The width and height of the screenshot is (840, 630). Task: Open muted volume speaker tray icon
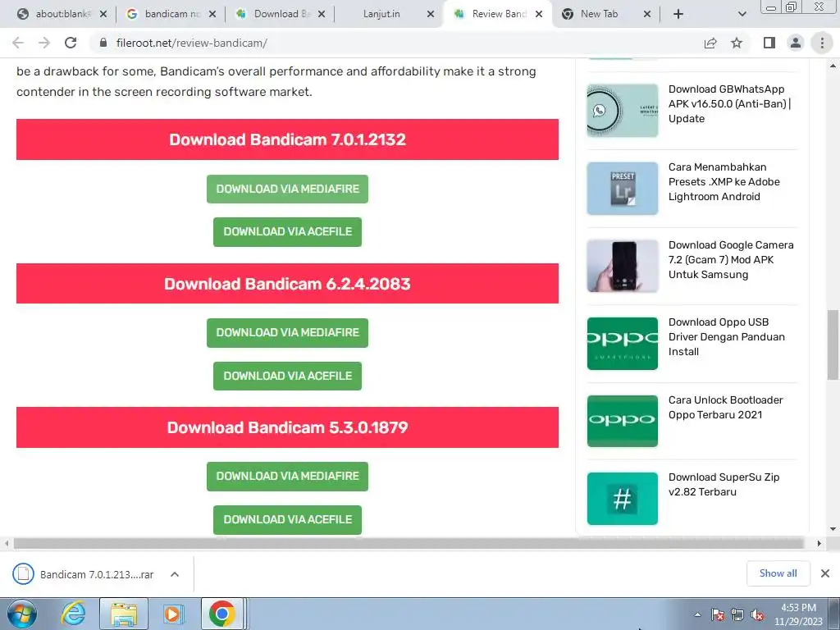point(757,614)
